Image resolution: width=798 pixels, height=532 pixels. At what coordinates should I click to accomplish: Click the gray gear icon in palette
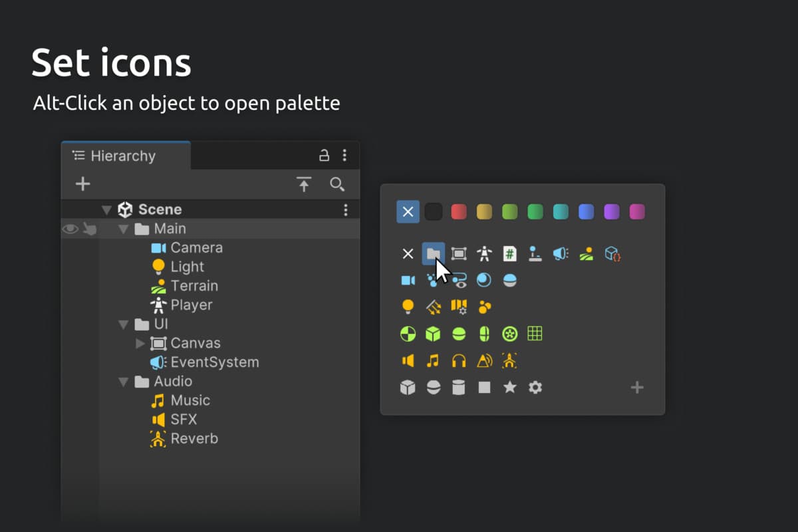(x=535, y=387)
